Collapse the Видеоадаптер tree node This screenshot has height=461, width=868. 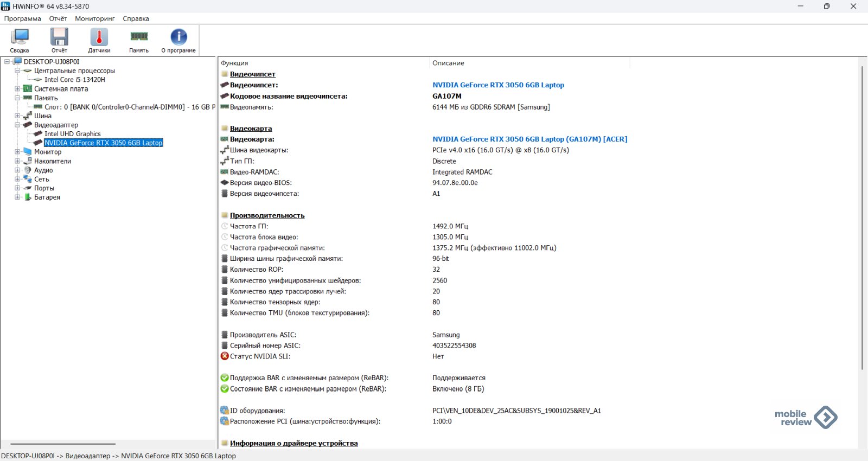(17, 125)
